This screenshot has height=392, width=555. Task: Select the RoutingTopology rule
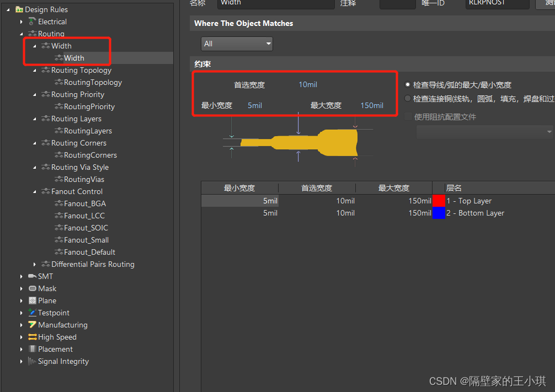click(93, 83)
